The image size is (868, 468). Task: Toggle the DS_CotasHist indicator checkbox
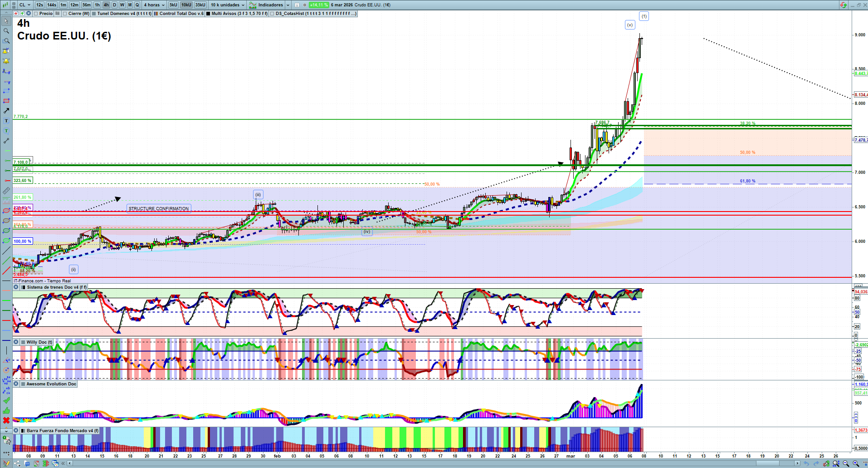click(272, 14)
